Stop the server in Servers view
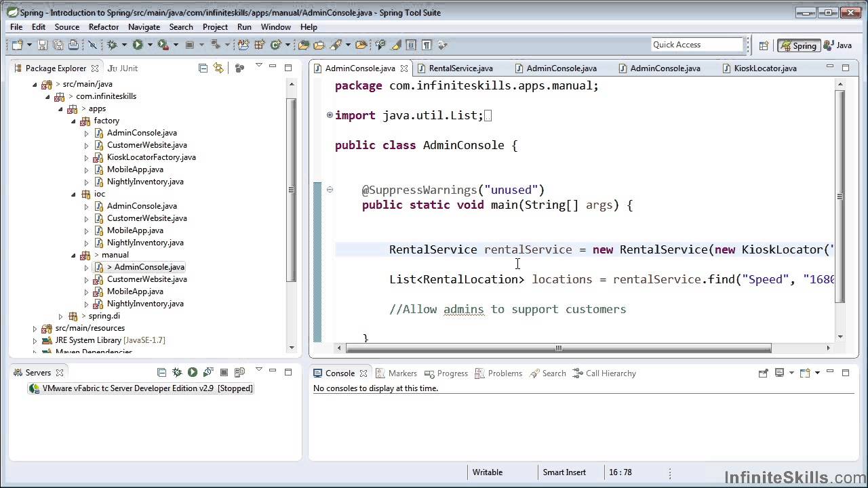868x488 pixels. point(224,372)
